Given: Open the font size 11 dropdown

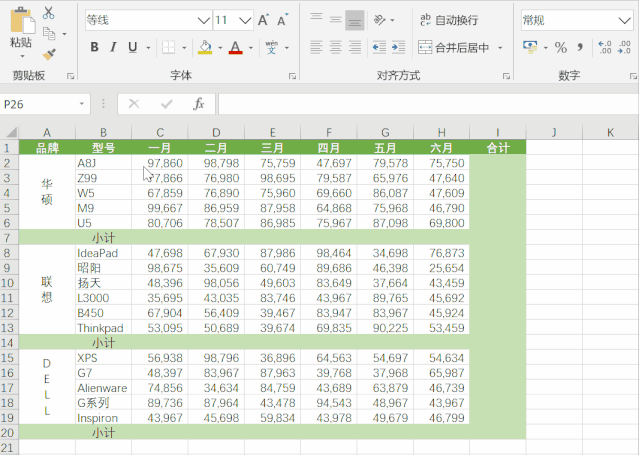Looking at the screenshot, I should pyautogui.click(x=245, y=20).
